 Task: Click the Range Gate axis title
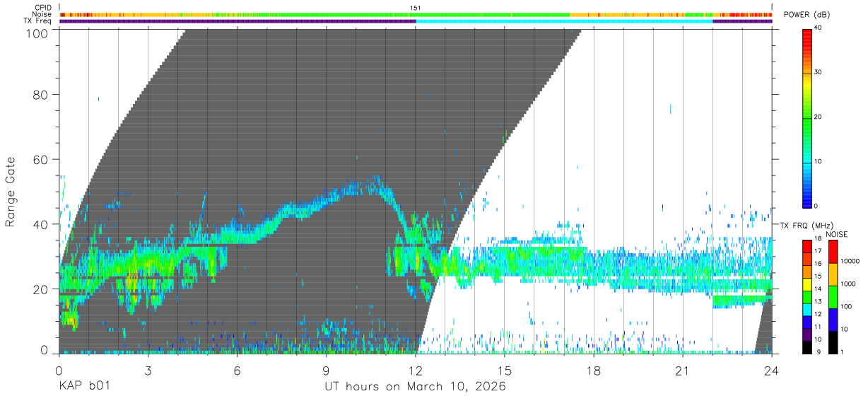pos(11,192)
